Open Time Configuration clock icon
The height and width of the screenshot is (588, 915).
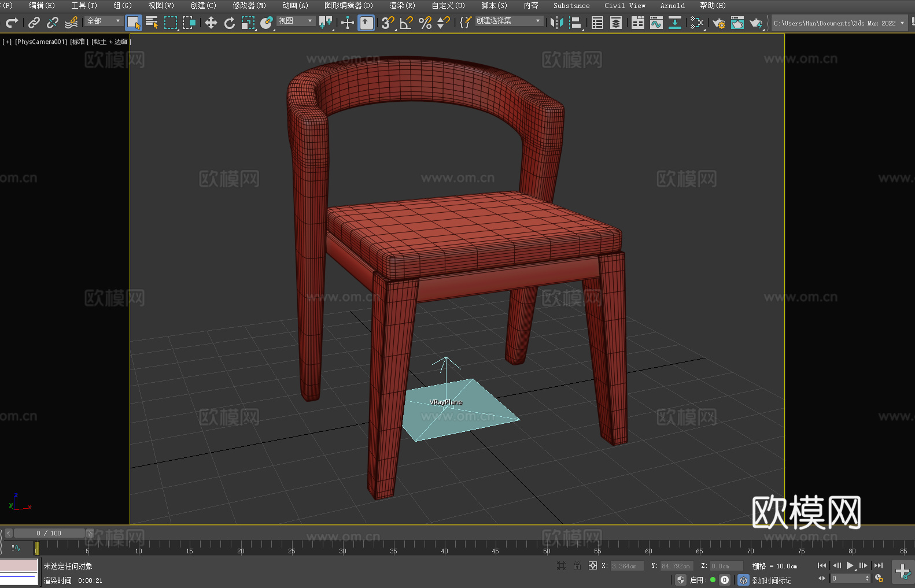point(879,578)
